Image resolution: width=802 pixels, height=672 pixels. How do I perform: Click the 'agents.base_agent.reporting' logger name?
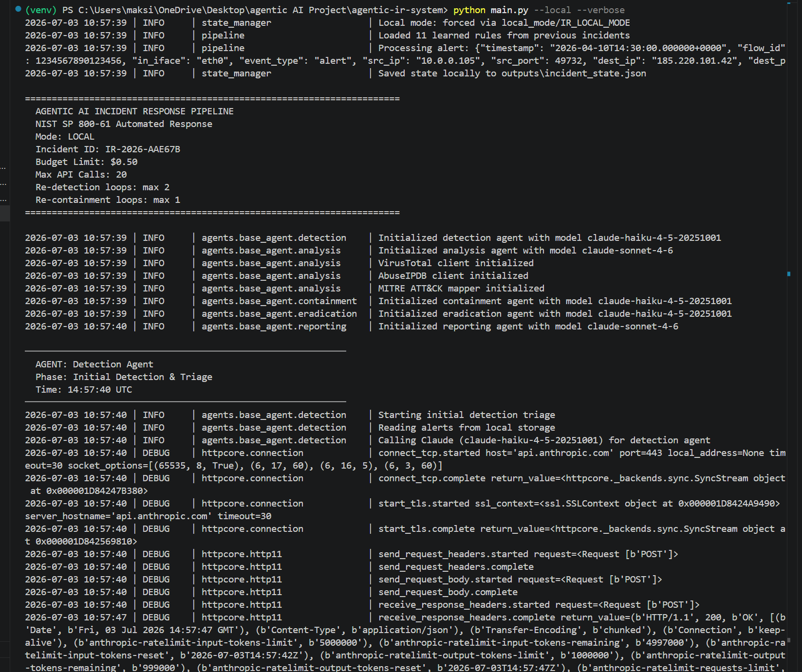(274, 327)
